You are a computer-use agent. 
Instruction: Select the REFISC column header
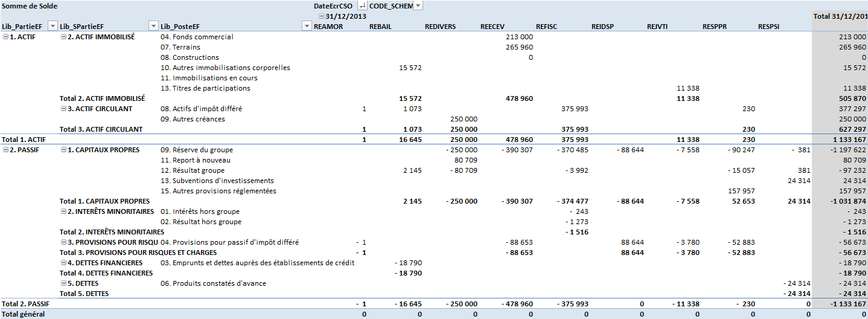coord(548,27)
